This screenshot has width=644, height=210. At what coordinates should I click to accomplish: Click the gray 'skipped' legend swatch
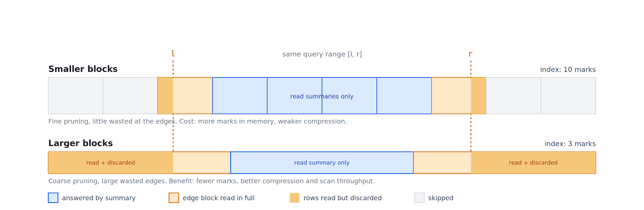tap(419, 198)
